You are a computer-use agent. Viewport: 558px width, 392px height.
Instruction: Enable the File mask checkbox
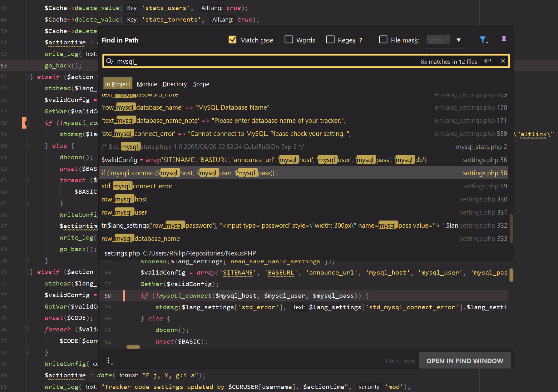click(383, 40)
